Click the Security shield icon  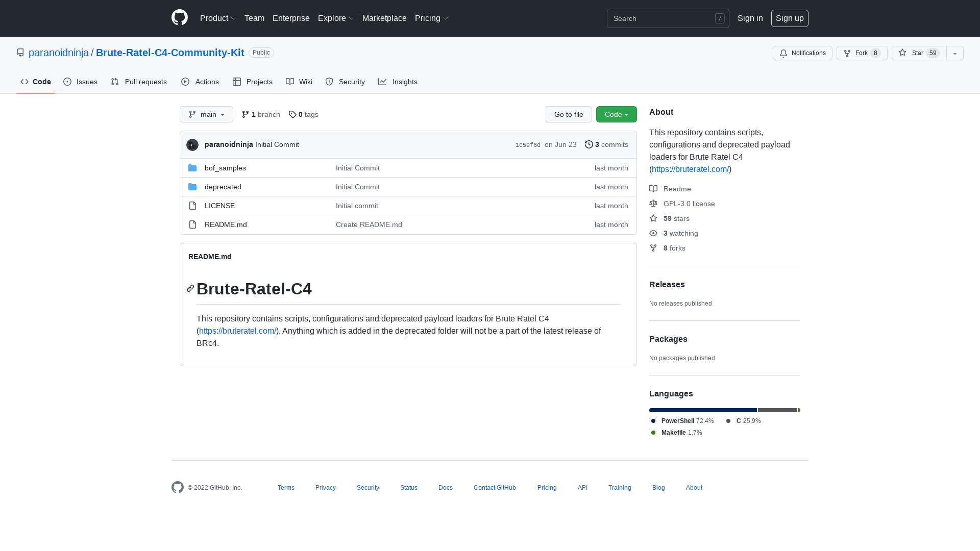click(x=329, y=82)
